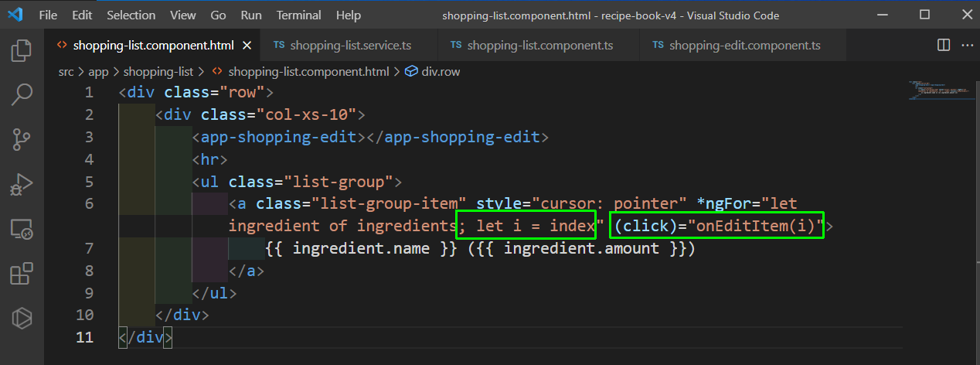980x365 pixels.
Task: Click line number 6 in gutter
Action: 89,204
